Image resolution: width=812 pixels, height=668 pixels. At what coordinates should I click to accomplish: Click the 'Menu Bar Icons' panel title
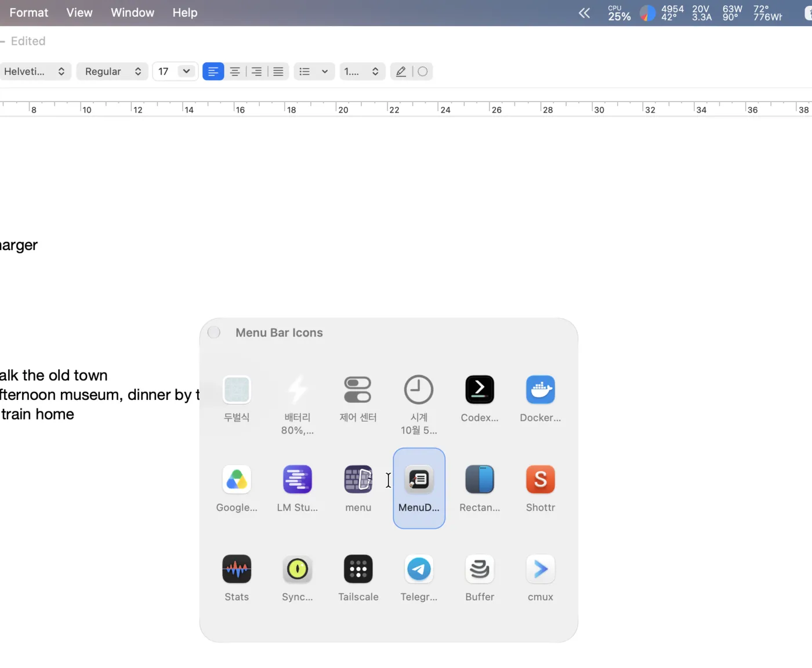tap(279, 333)
